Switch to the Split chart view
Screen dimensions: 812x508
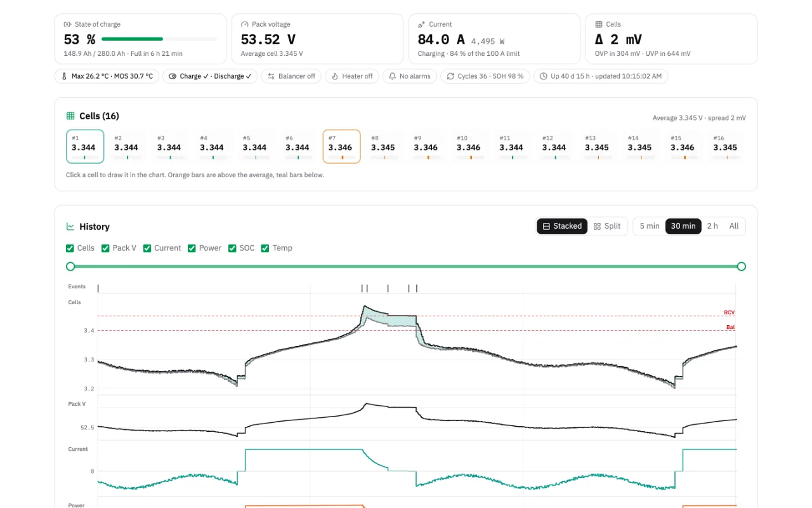click(x=607, y=226)
